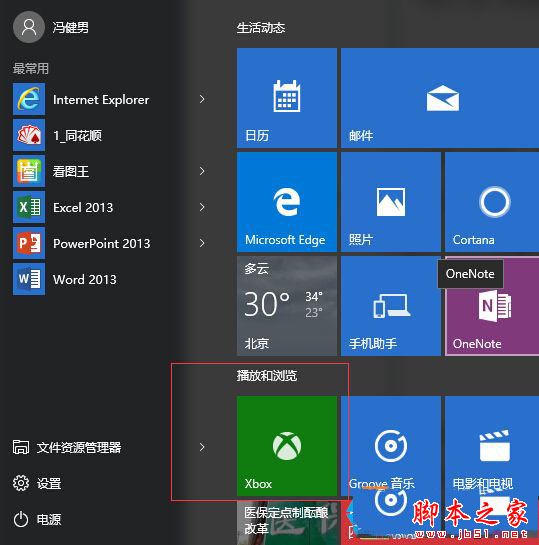Expand Internet Explorer jump list arrow
Viewport: 539px width, 545px height.
point(202,99)
